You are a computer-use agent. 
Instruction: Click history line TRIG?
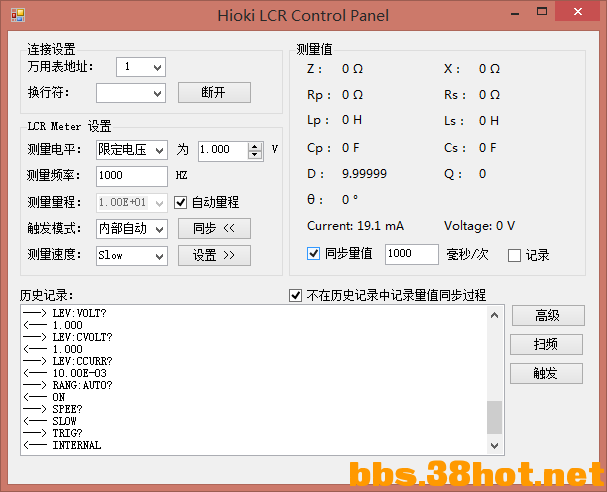click(x=67, y=433)
